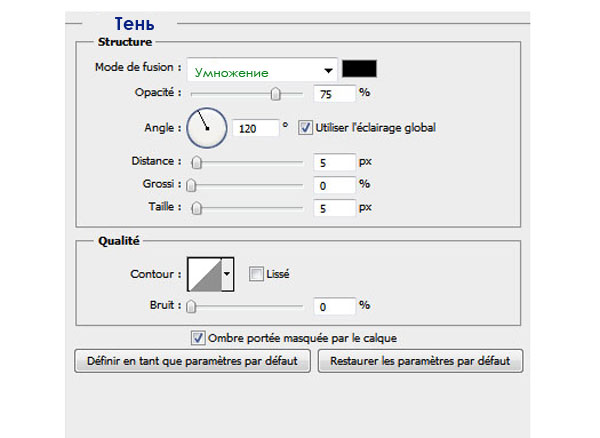Click the Taille value field
600x438 pixels.
334,208
